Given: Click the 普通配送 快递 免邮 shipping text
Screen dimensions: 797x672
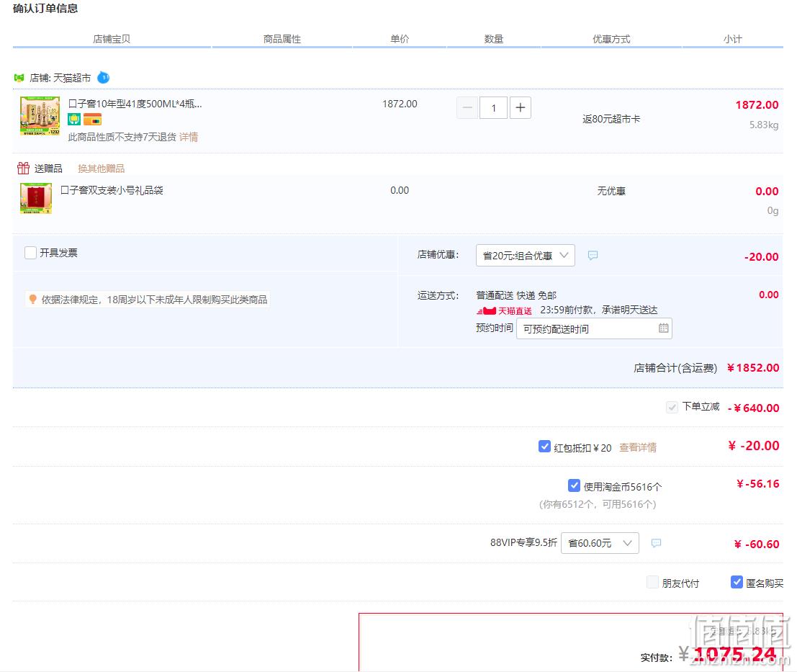Looking at the screenshot, I should pos(516,295).
